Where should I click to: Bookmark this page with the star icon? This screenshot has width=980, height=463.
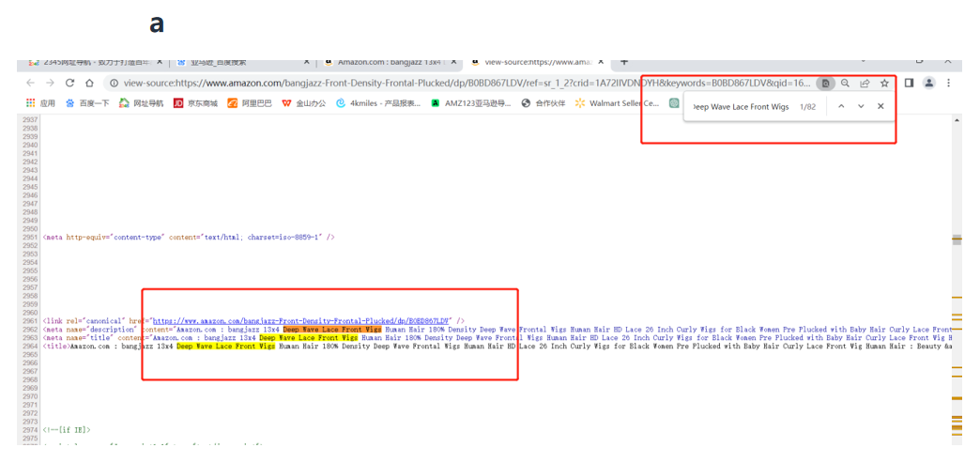[x=884, y=83]
